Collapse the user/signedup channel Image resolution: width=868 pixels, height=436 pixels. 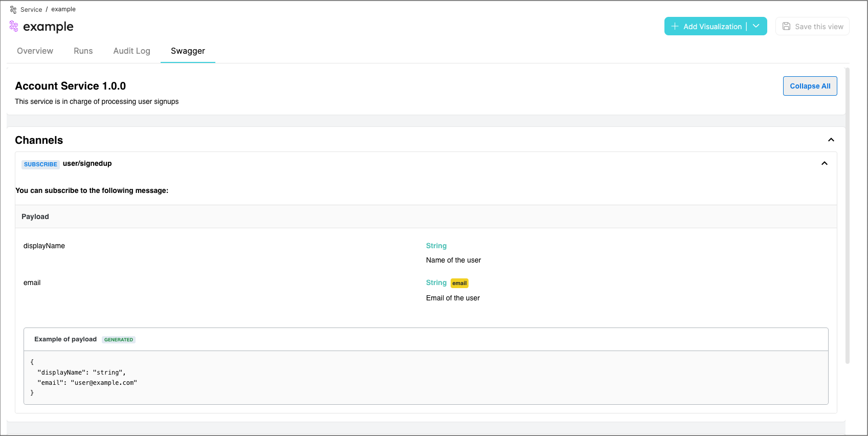point(824,164)
